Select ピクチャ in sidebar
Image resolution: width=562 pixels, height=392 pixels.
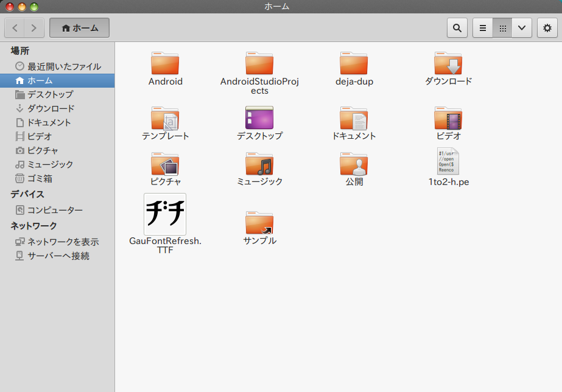[57, 150]
